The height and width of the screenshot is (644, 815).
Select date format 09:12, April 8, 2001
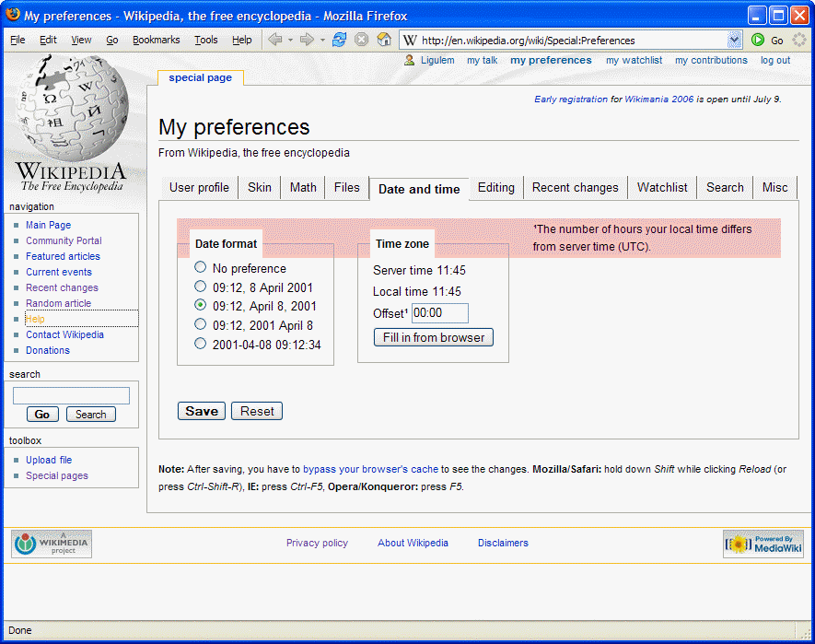[200, 305]
